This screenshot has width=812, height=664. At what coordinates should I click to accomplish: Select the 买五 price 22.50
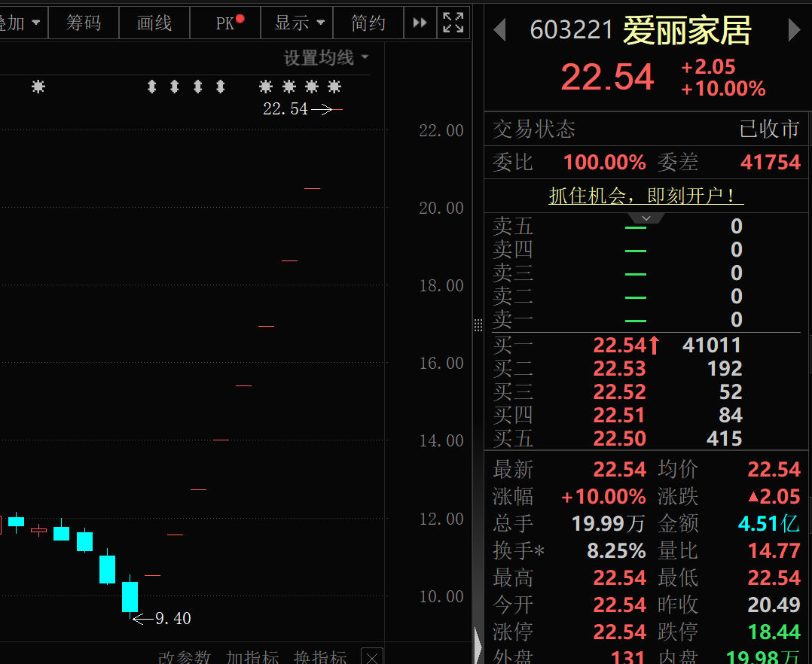(619, 439)
